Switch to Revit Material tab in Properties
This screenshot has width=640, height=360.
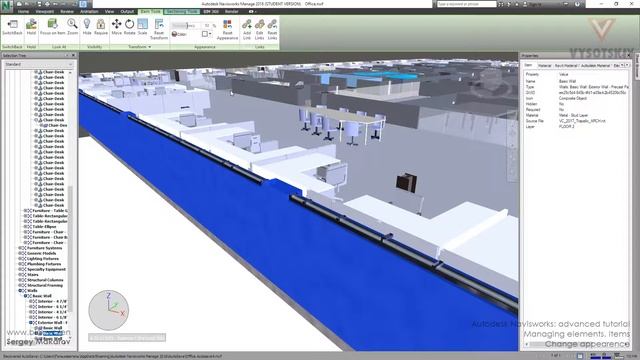click(x=566, y=65)
